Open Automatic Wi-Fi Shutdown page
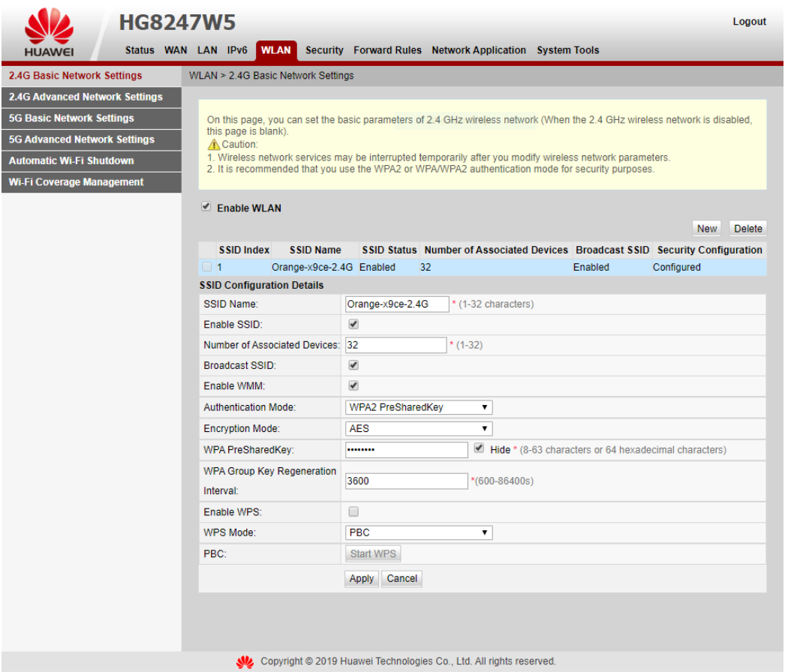785x672 pixels. 91,160
